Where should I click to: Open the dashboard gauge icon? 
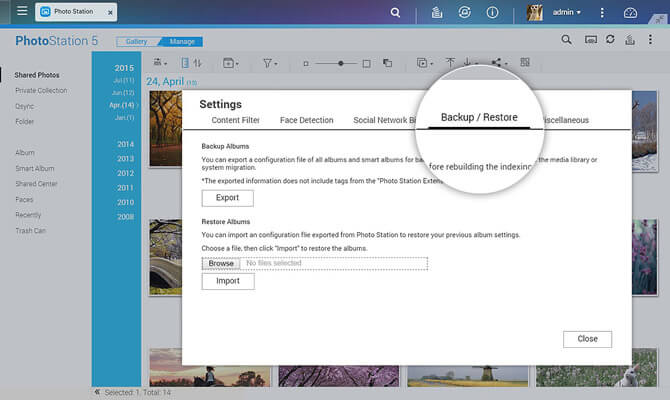[630, 13]
